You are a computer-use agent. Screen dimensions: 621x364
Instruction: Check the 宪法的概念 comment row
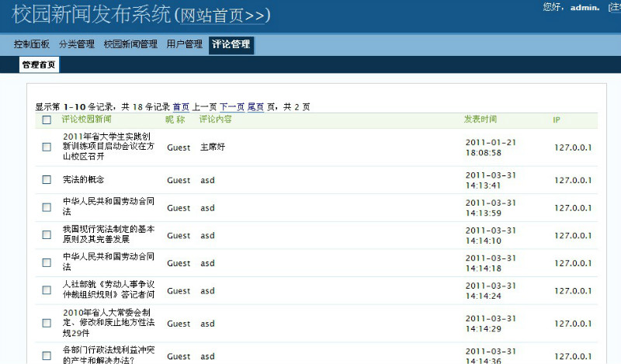click(47, 180)
